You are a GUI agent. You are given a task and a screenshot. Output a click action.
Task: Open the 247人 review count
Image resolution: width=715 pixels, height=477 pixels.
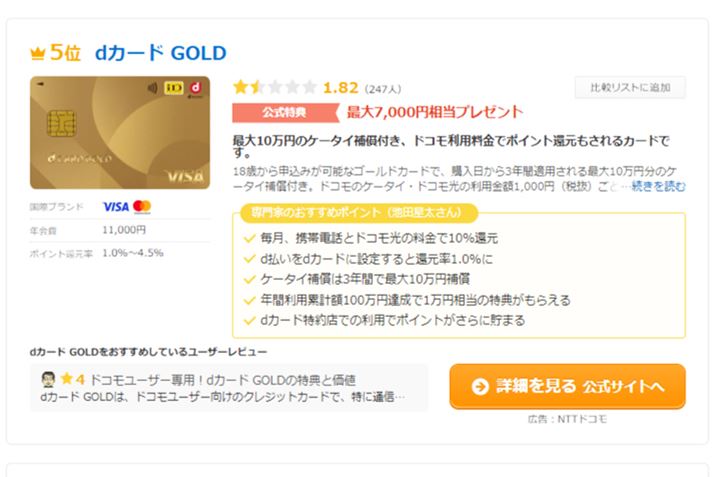pos(383,89)
